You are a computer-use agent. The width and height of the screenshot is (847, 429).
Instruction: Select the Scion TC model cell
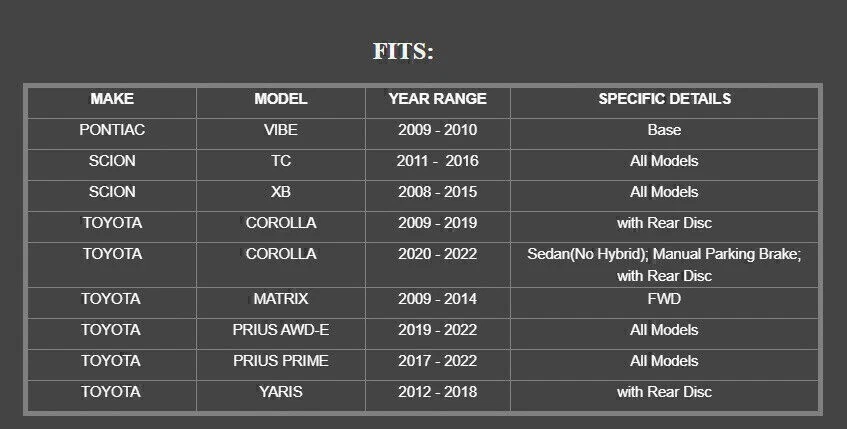281,161
